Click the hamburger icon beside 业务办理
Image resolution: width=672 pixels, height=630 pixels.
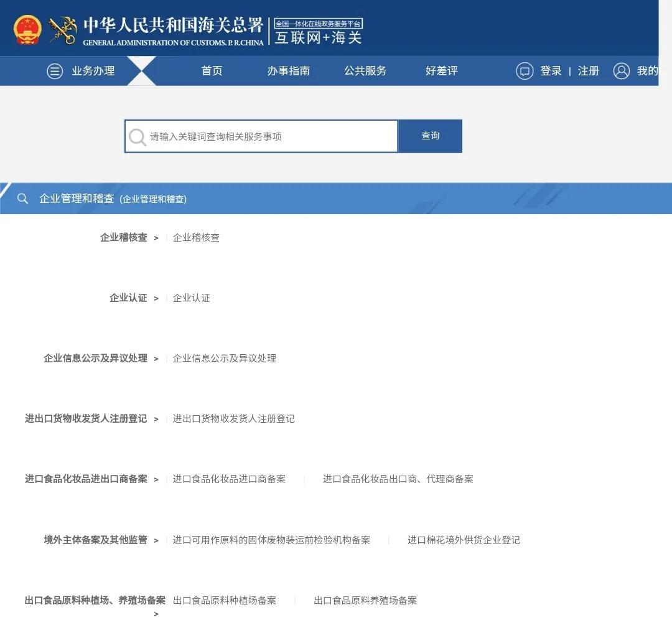(x=55, y=71)
